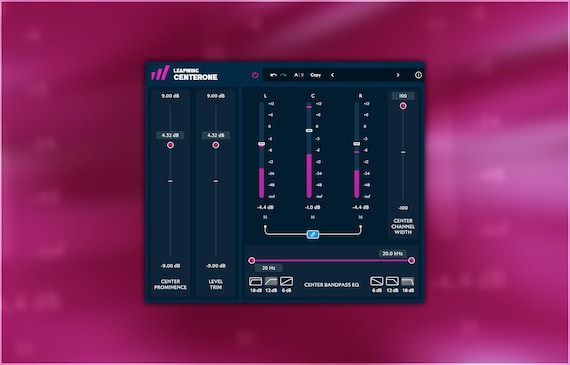Click the C channel fader handle
570x365 pixels.
(309, 130)
